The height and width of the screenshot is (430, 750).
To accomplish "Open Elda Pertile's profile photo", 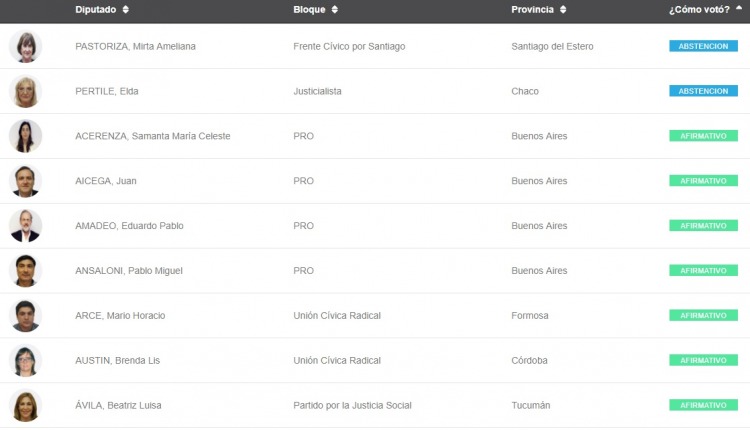I will point(25,91).
